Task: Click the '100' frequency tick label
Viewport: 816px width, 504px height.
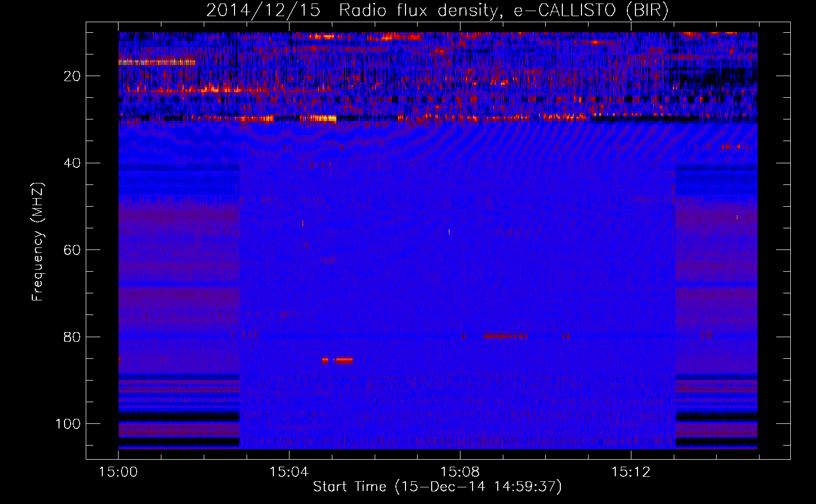Action: 68,424
